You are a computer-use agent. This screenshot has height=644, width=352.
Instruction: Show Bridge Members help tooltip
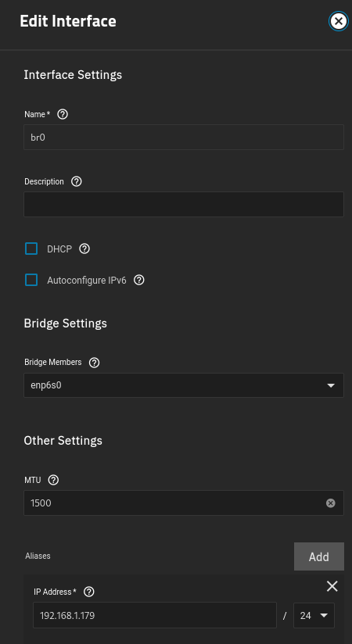pos(94,363)
